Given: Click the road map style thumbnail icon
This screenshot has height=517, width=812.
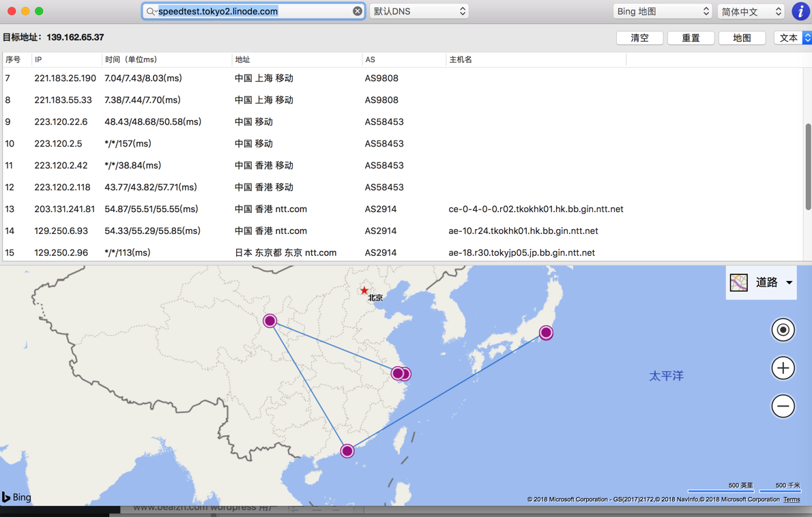Looking at the screenshot, I should coord(739,282).
